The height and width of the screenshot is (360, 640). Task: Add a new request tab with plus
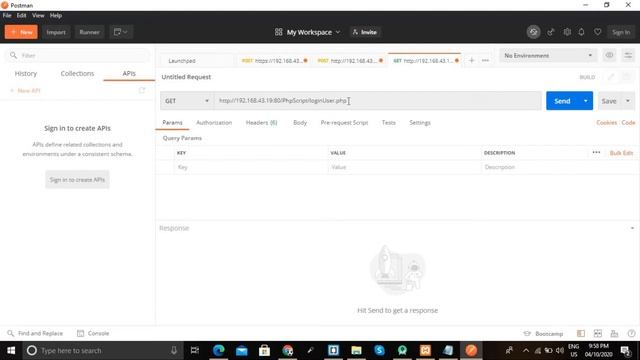pos(471,60)
